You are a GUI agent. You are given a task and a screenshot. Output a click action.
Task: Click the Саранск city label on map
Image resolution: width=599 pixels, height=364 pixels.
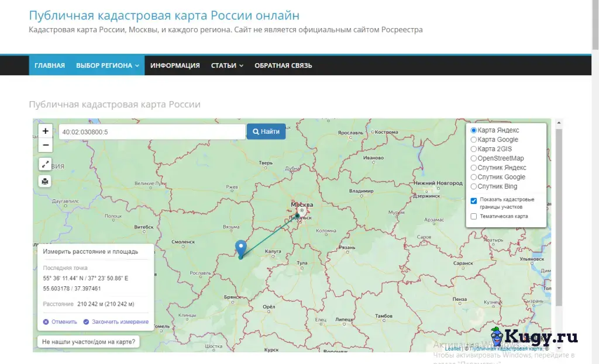pos(463,263)
